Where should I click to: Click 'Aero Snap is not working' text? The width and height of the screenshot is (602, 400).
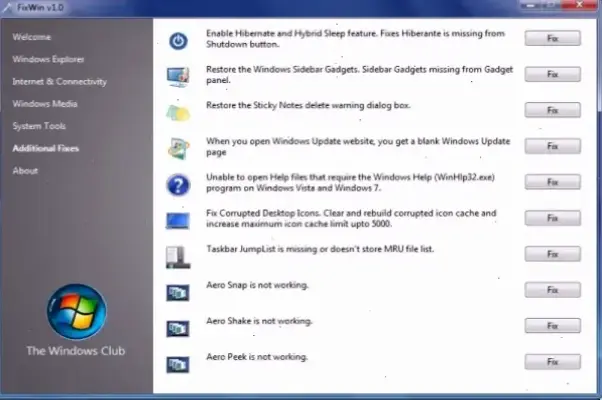click(257, 285)
